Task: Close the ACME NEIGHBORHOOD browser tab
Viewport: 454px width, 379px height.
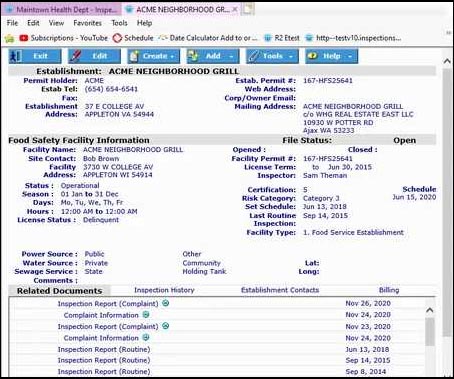Action: (x=235, y=10)
